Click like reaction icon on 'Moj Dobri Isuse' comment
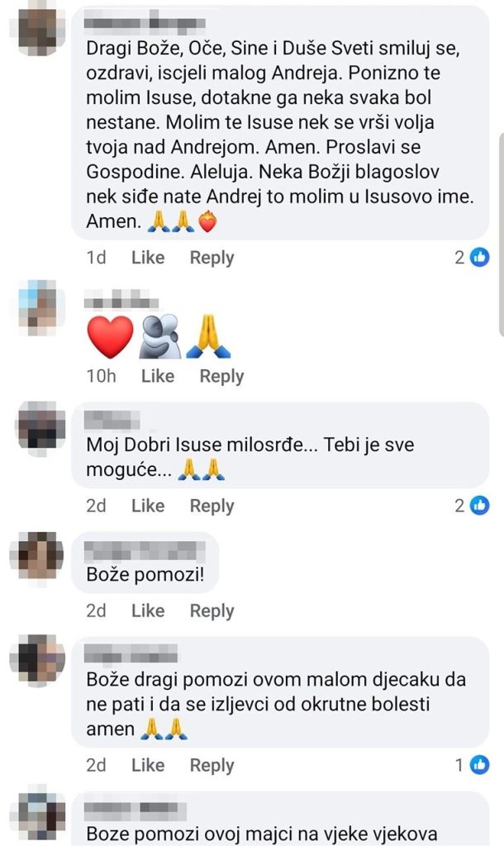 [479, 506]
